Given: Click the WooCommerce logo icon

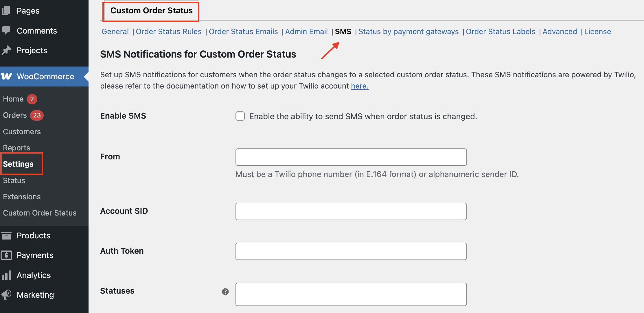Looking at the screenshot, I should (6, 76).
